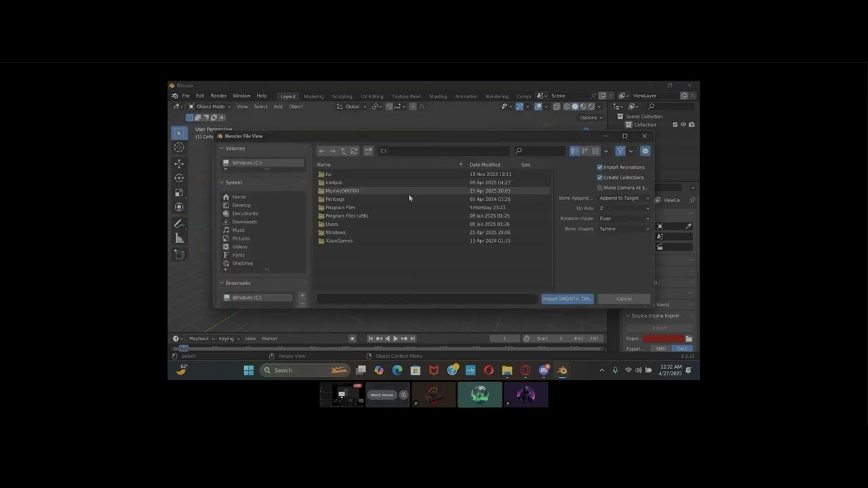Viewport: 868px width, 488px height.
Task: Select the Cursor tool in viewport toolbar
Action: (179, 148)
